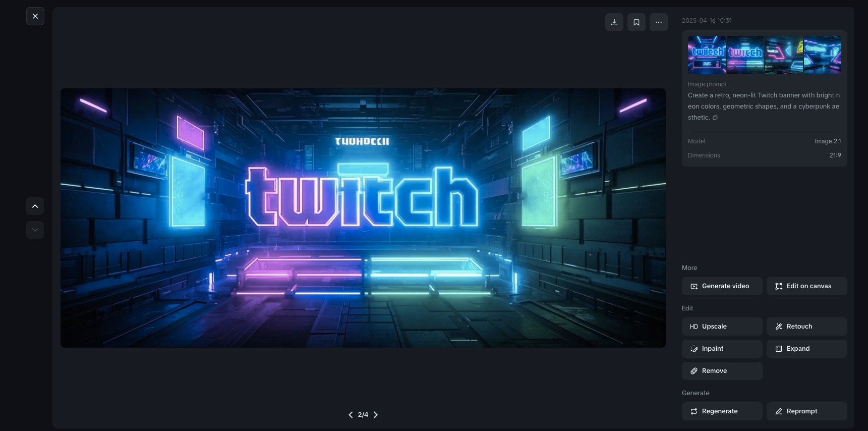Go to previous generation with up chevron
Screen dimensions: 868x431
click(35, 206)
